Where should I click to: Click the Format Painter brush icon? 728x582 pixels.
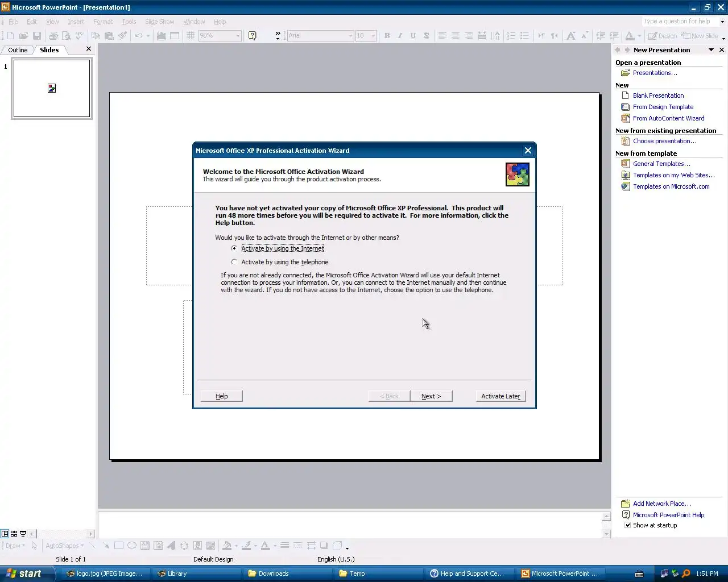[x=122, y=36]
